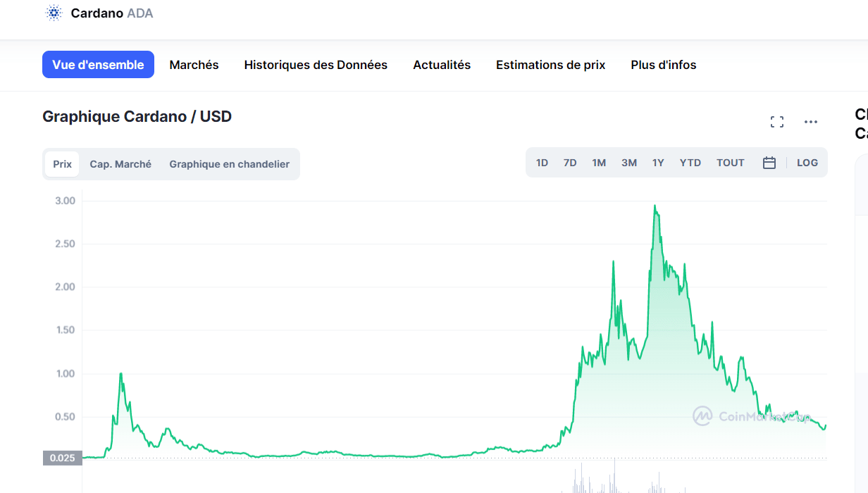
Task: Switch to Graphique en chandelier view
Action: [x=230, y=164]
